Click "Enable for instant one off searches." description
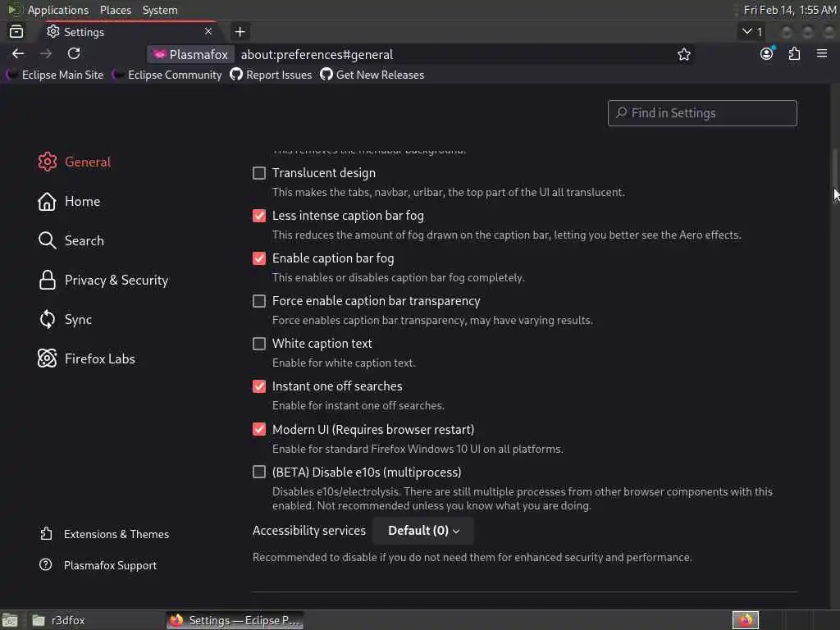This screenshot has width=840, height=630. [x=358, y=406]
